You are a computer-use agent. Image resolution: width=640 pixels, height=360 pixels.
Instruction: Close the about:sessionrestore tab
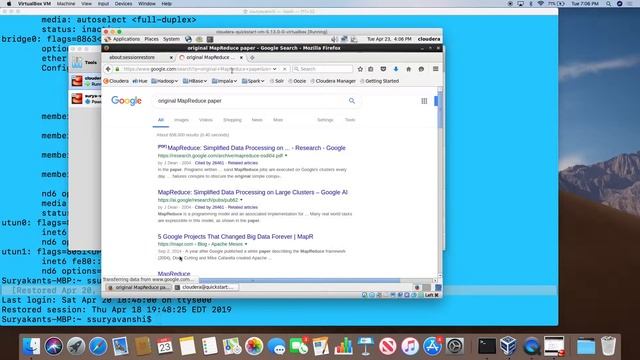tap(171, 58)
